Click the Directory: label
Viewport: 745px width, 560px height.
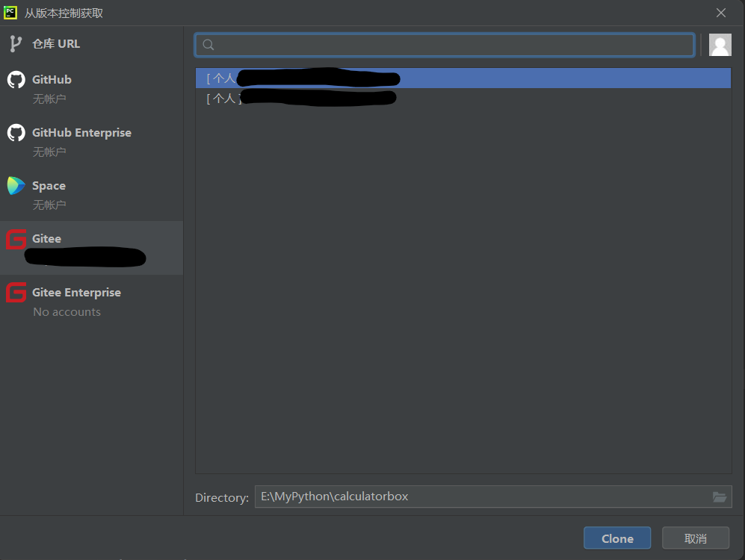click(222, 497)
